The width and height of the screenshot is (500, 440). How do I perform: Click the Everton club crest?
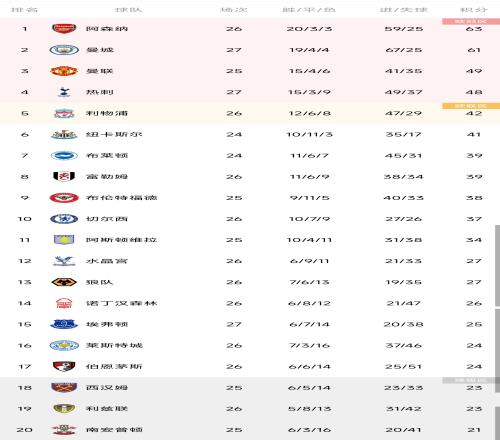[64, 324]
